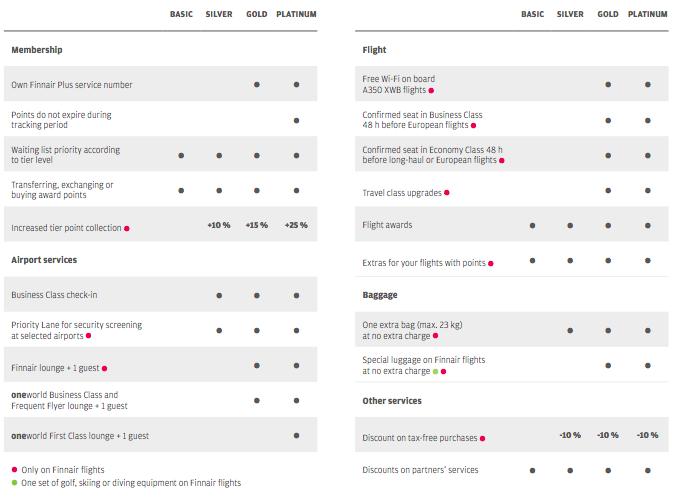This screenshot has width=675, height=497.
Task: Click the green dot beside Special luggage charge
Action: [x=435, y=371]
